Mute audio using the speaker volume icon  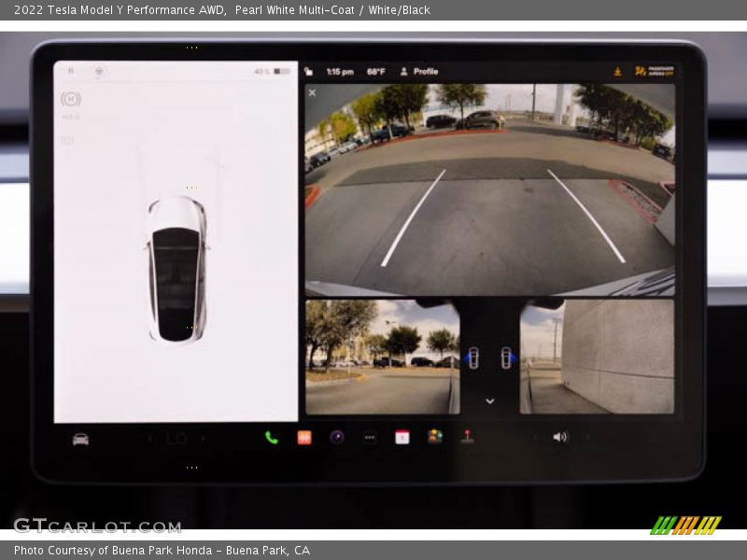coord(558,437)
